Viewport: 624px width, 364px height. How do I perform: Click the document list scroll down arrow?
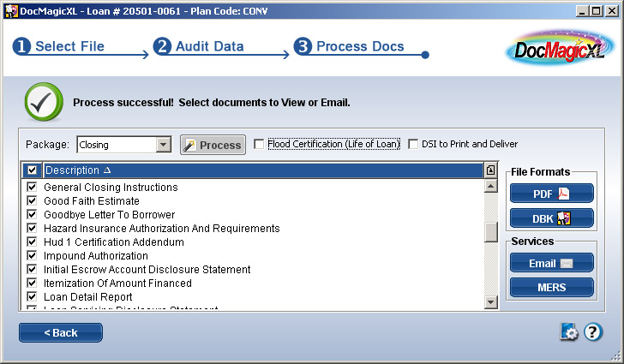pos(491,302)
